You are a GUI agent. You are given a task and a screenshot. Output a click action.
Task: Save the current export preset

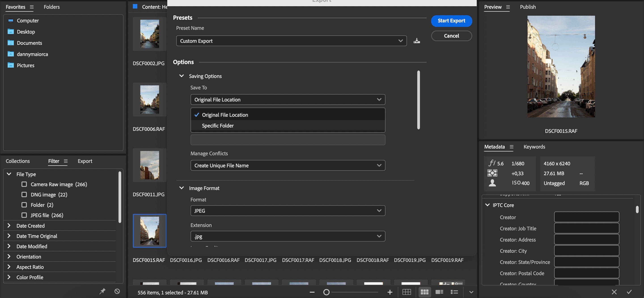pos(417,41)
